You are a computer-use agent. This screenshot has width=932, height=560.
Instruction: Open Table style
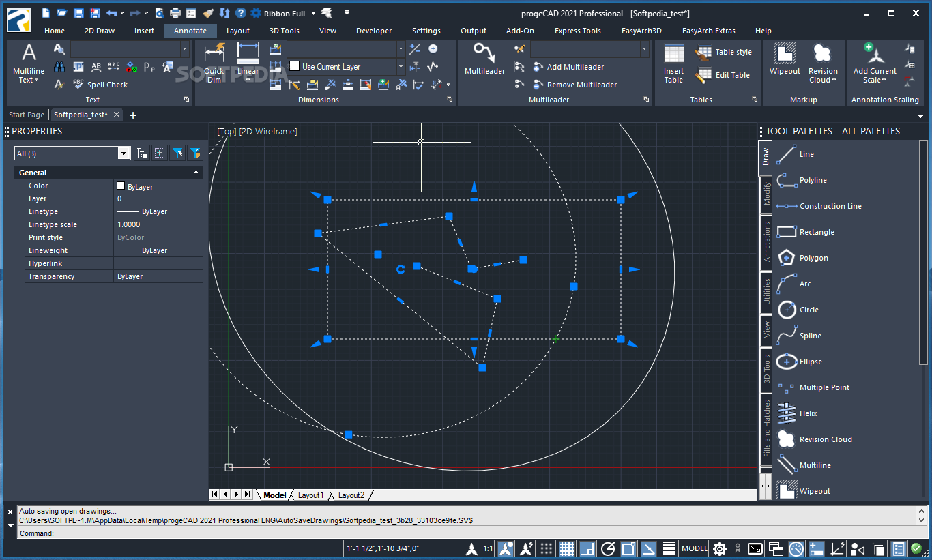[x=723, y=53]
